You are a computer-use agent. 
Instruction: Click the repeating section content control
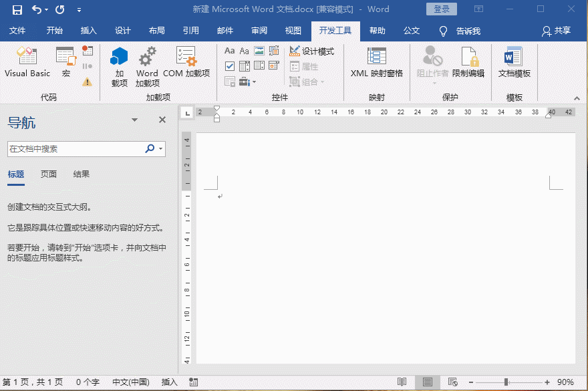(x=229, y=82)
